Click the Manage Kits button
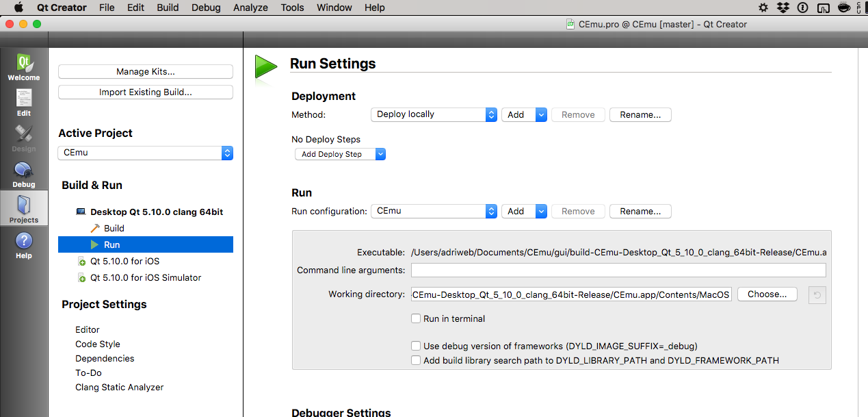 [x=146, y=71]
